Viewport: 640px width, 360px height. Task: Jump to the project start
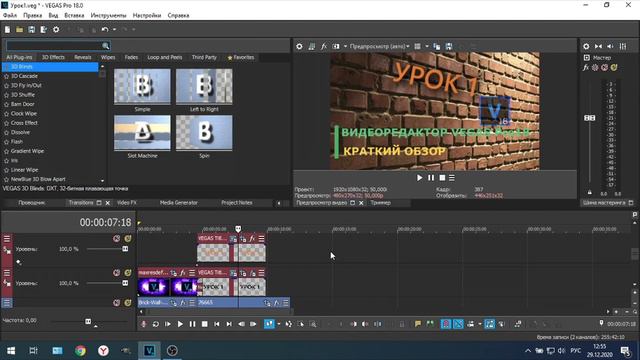click(x=217, y=324)
